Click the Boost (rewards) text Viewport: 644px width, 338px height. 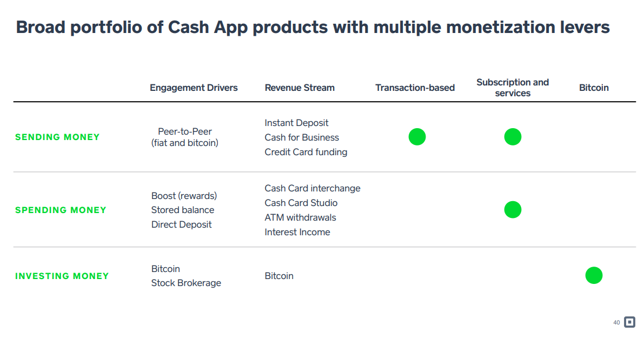tap(184, 196)
